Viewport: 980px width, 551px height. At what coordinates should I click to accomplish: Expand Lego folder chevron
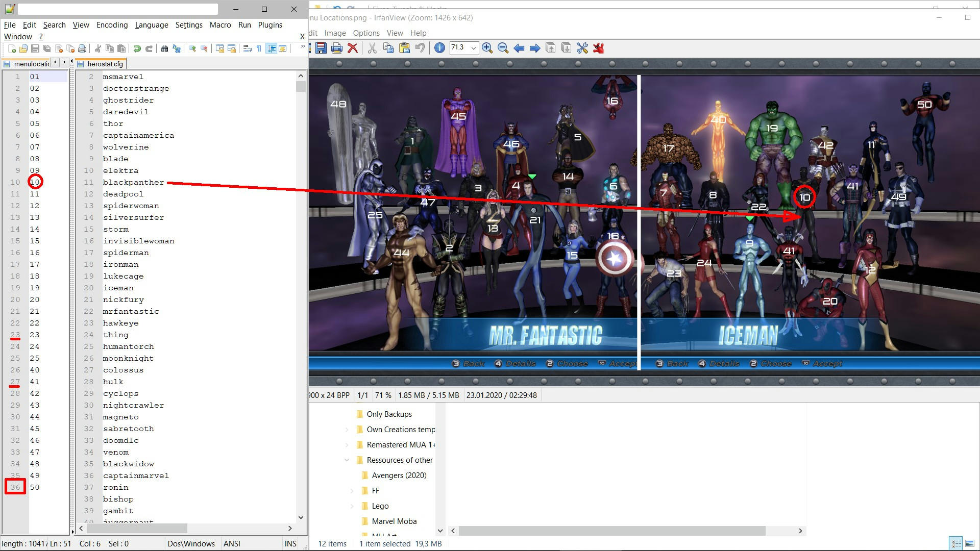(x=352, y=506)
